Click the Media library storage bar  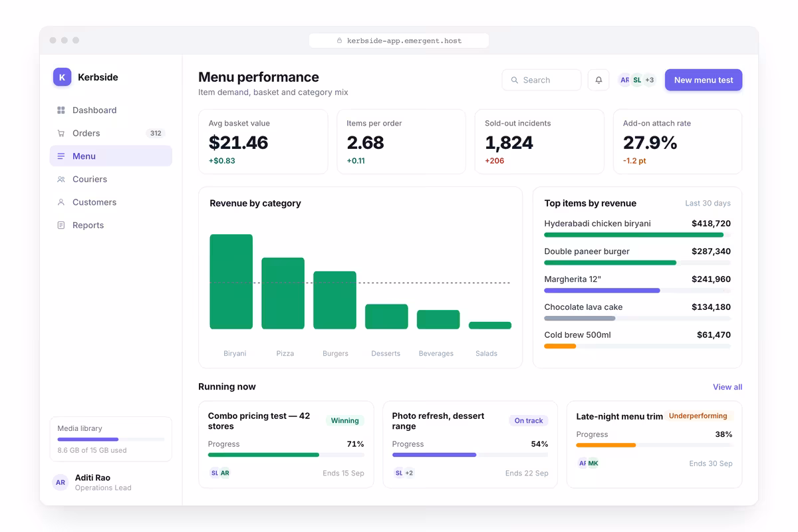point(111,440)
